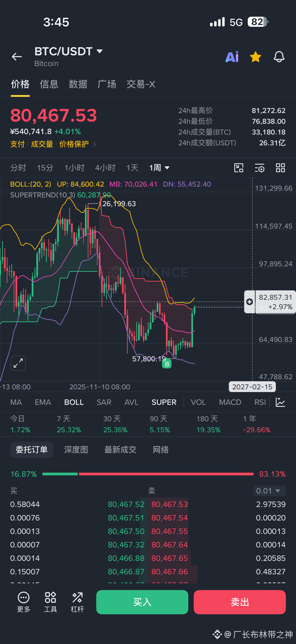Select 委托订单 order book tab
Image resolution: width=296 pixels, height=644 pixels.
32,450
